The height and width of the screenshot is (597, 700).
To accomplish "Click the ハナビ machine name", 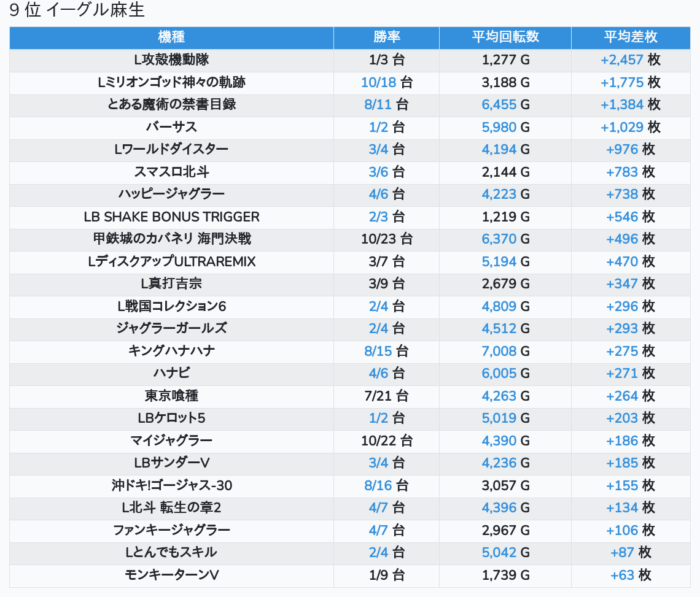I will tap(171, 374).
